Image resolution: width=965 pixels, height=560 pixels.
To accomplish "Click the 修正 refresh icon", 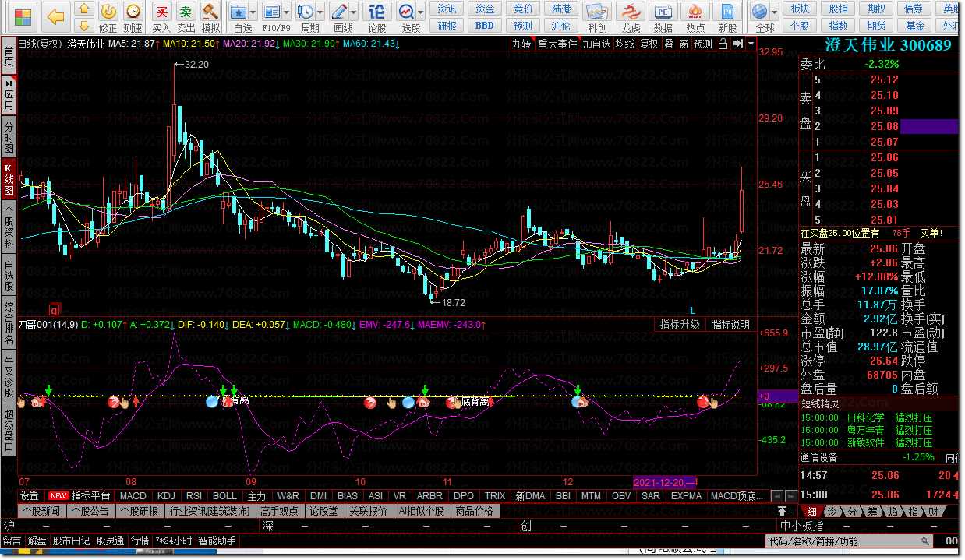I will tap(108, 12).
